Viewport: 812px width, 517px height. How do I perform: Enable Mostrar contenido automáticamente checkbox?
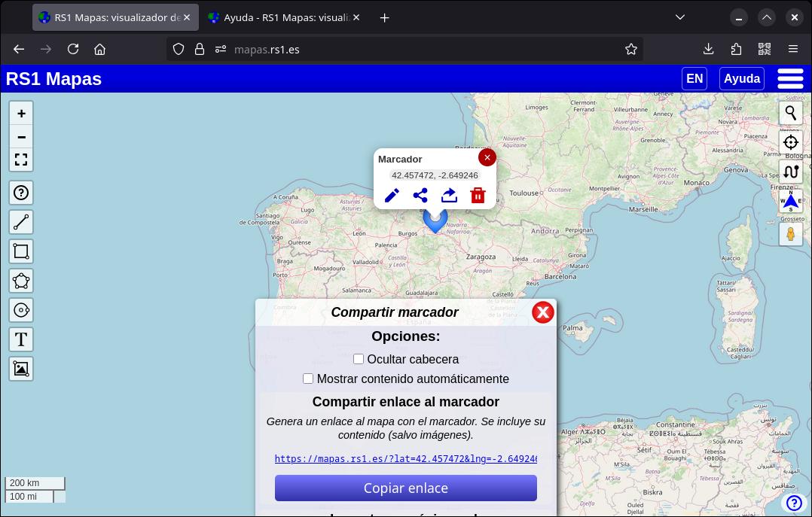pyautogui.click(x=308, y=379)
